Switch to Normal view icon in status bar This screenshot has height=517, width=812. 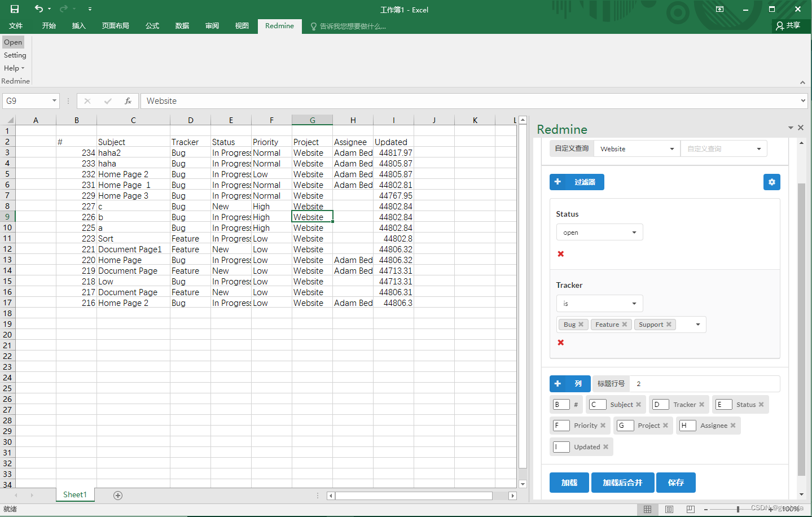tap(647, 509)
